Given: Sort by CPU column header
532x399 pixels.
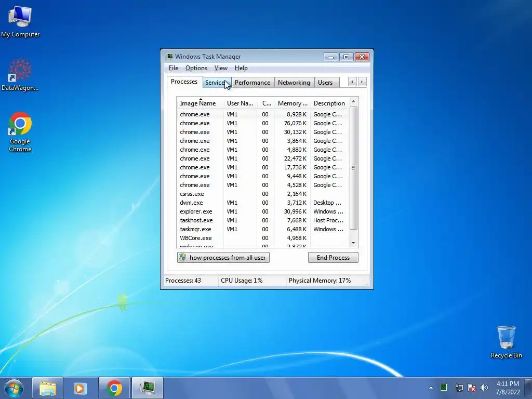Looking at the screenshot, I should click(267, 103).
